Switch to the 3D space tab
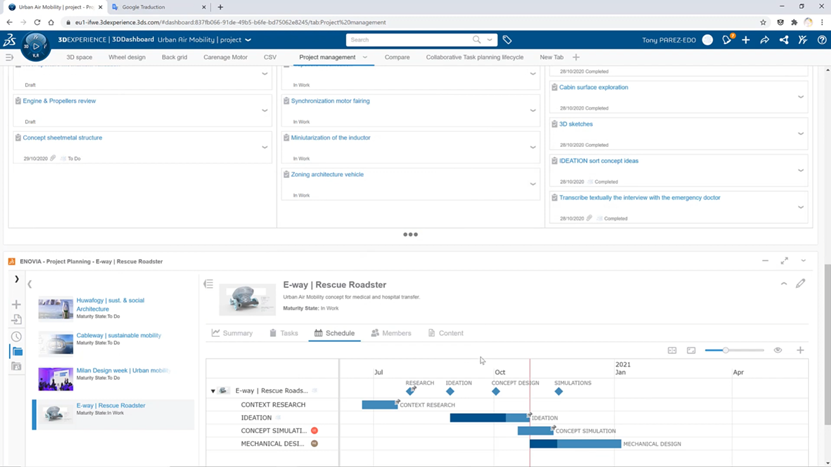 point(79,57)
